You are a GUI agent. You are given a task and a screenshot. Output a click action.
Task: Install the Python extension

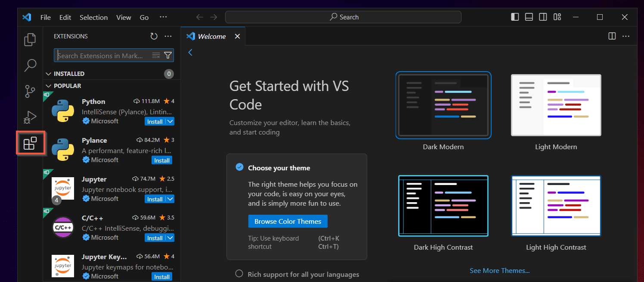(x=155, y=122)
